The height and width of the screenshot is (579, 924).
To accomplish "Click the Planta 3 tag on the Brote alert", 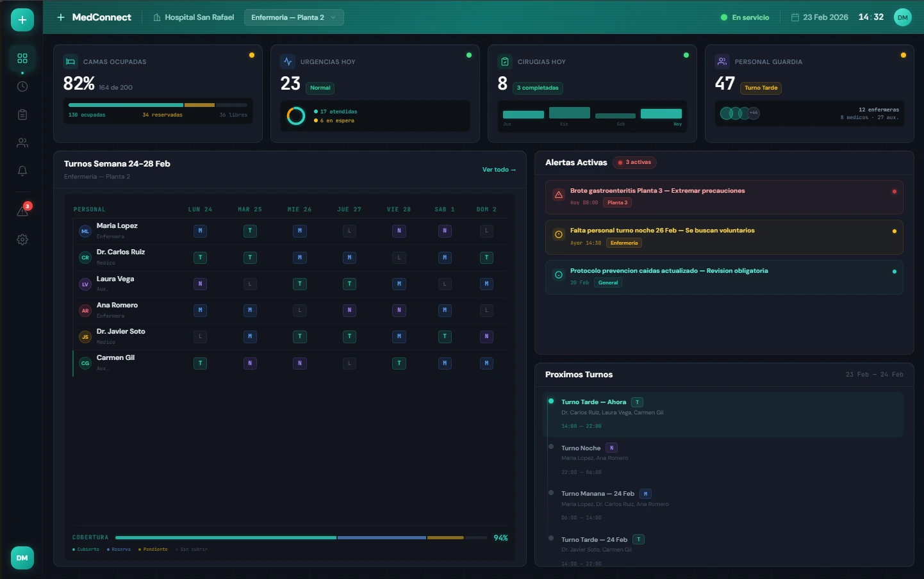I will pos(617,202).
